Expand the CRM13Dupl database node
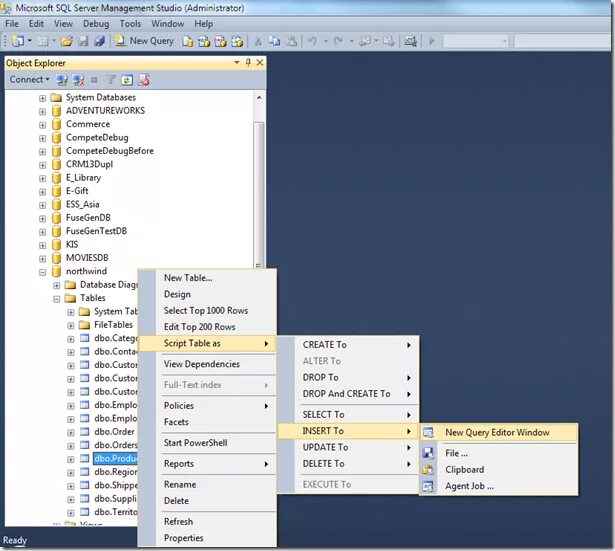Screen dimensions: 615x551 [42, 165]
